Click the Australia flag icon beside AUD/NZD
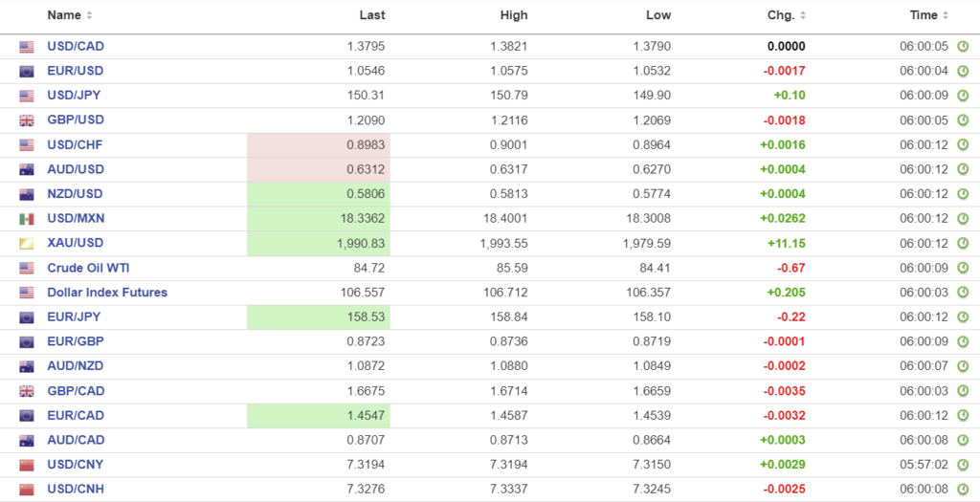Viewport: 980px width, 502px height. point(27,366)
